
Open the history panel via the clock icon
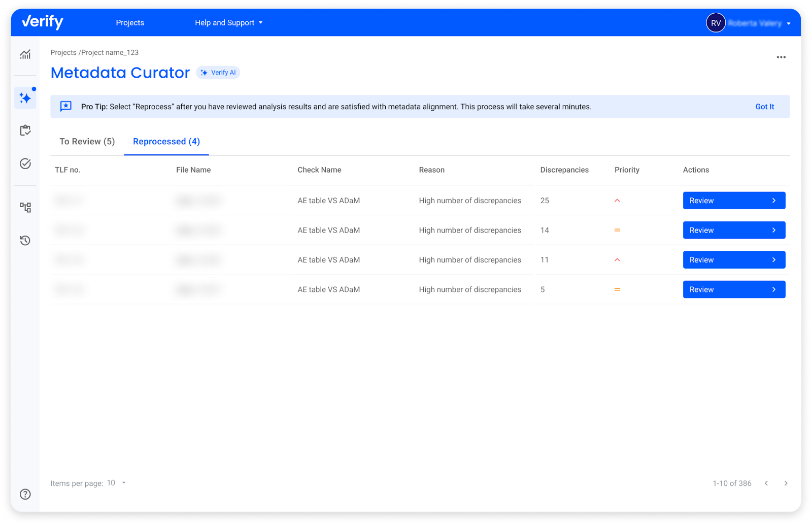point(25,240)
